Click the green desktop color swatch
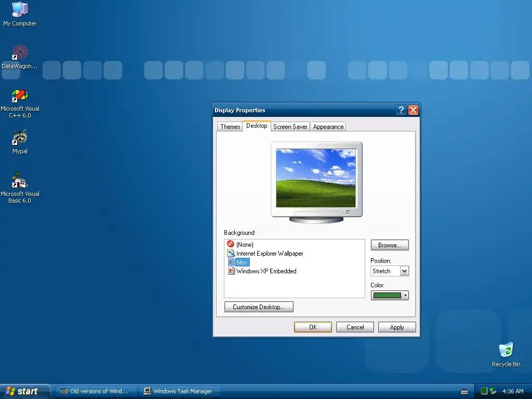 387,296
